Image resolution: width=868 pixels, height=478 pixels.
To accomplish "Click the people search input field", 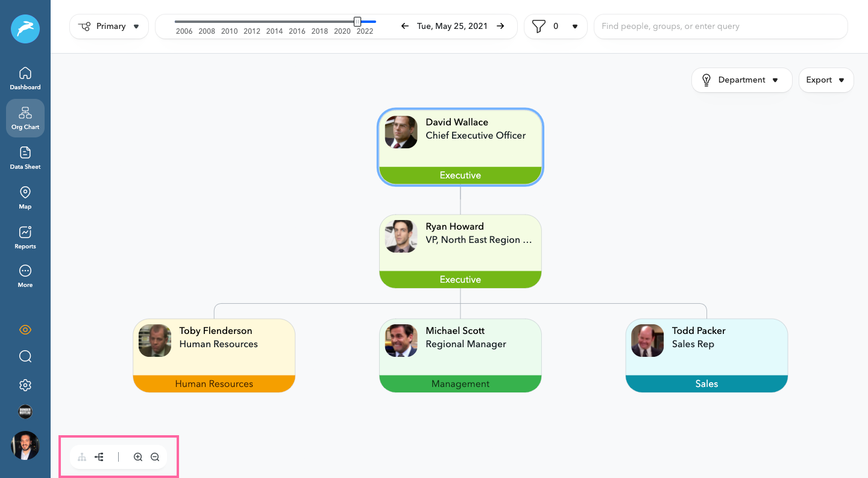I will 720,26.
